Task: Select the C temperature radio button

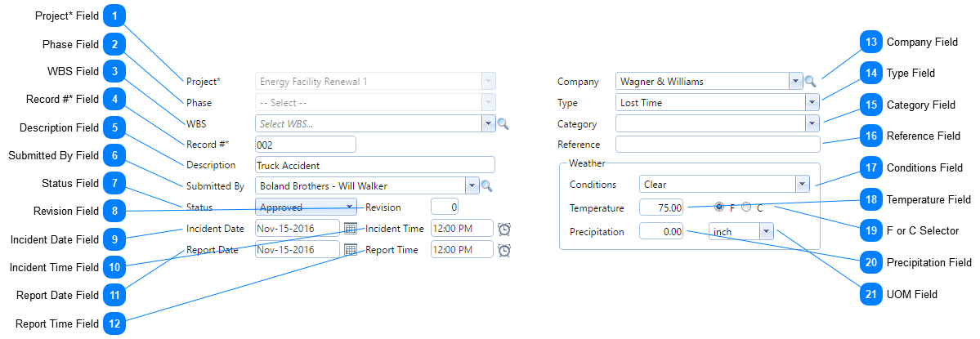Action: click(746, 207)
